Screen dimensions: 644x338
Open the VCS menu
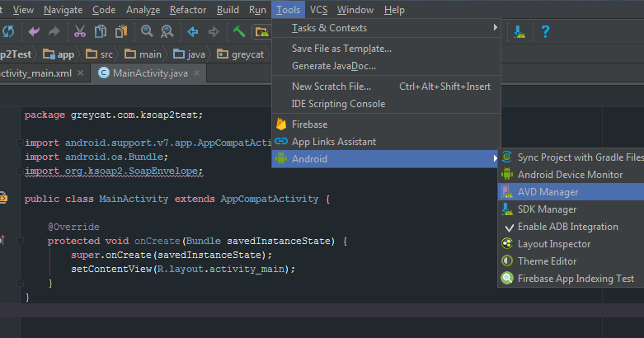click(x=319, y=10)
